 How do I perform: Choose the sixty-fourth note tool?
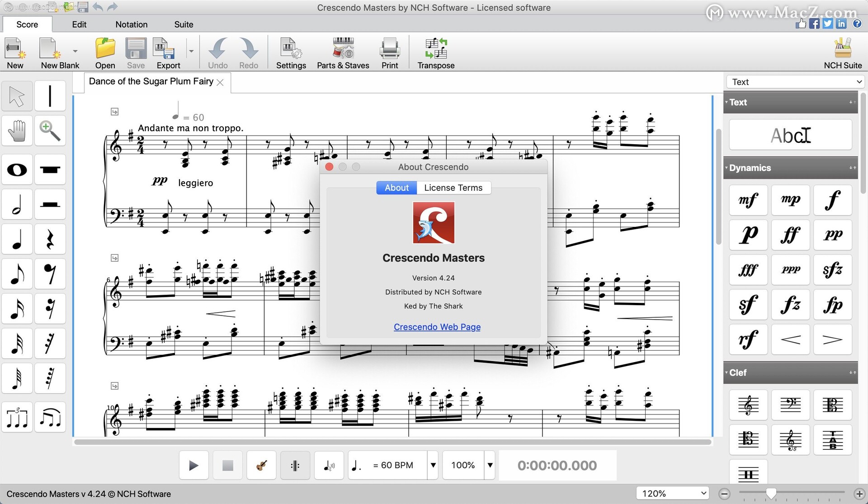(x=17, y=378)
